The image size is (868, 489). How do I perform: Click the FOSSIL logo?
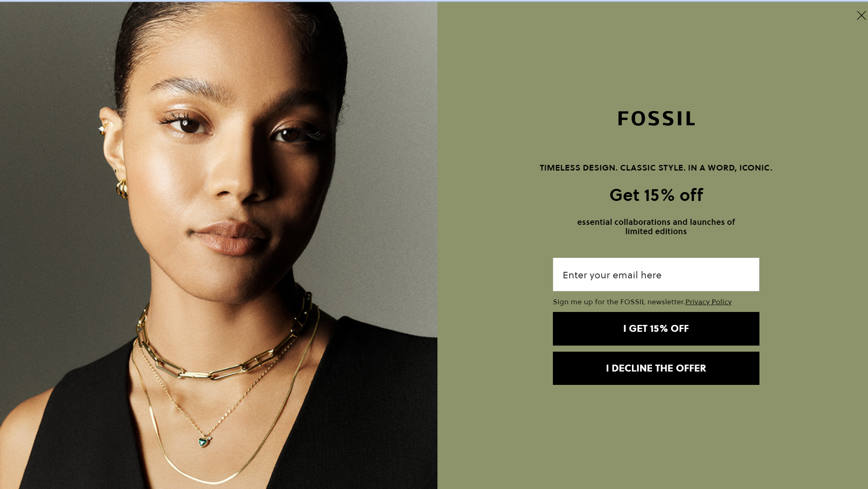(656, 118)
